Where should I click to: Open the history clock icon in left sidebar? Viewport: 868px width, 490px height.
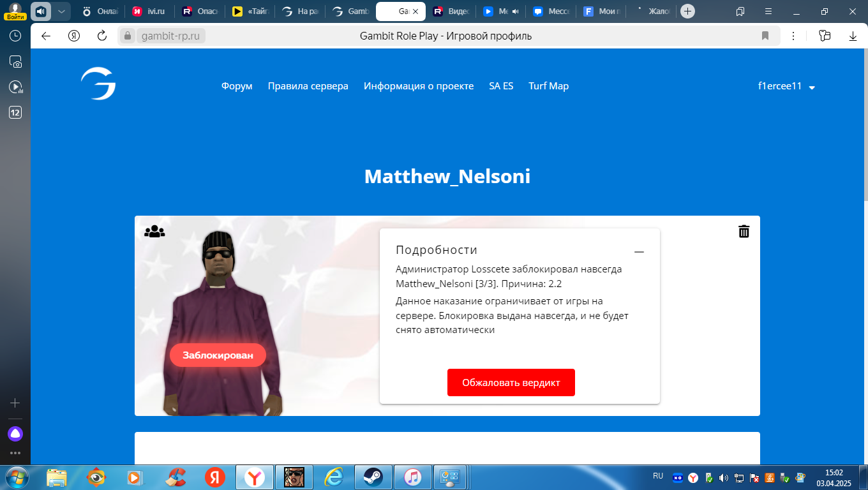[x=15, y=36]
